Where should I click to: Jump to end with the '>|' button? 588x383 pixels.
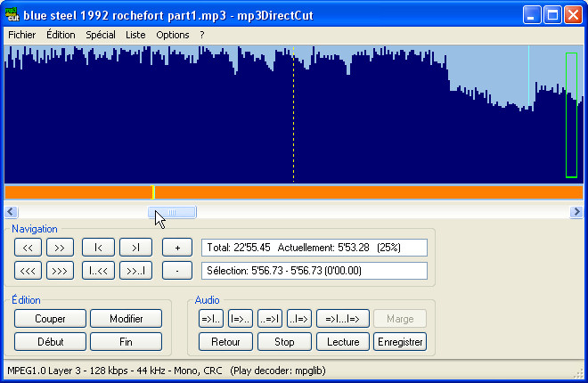tap(135, 248)
